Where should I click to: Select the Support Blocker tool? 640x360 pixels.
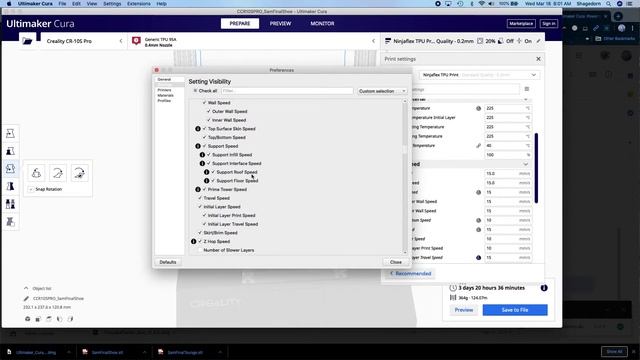pos(10,222)
